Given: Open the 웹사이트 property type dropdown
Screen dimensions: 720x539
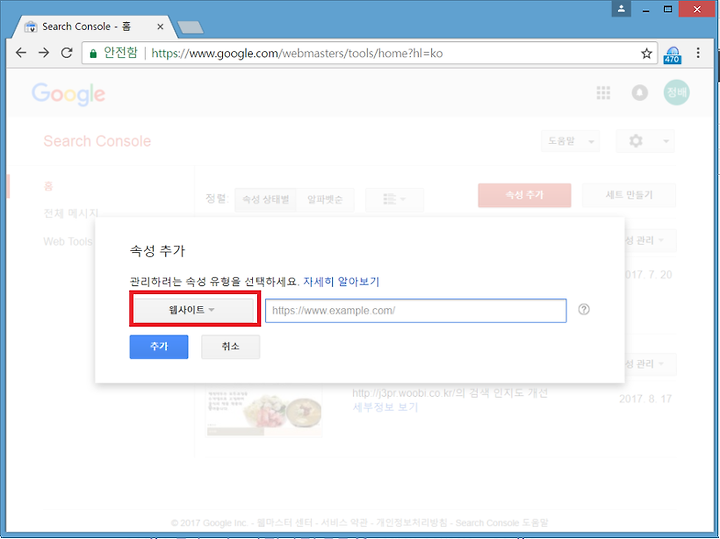Looking at the screenshot, I should (x=193, y=310).
